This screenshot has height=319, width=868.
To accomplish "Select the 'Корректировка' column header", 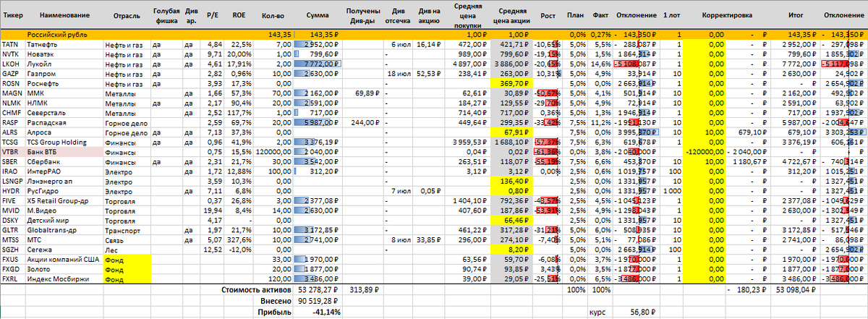I will click(x=726, y=15).
